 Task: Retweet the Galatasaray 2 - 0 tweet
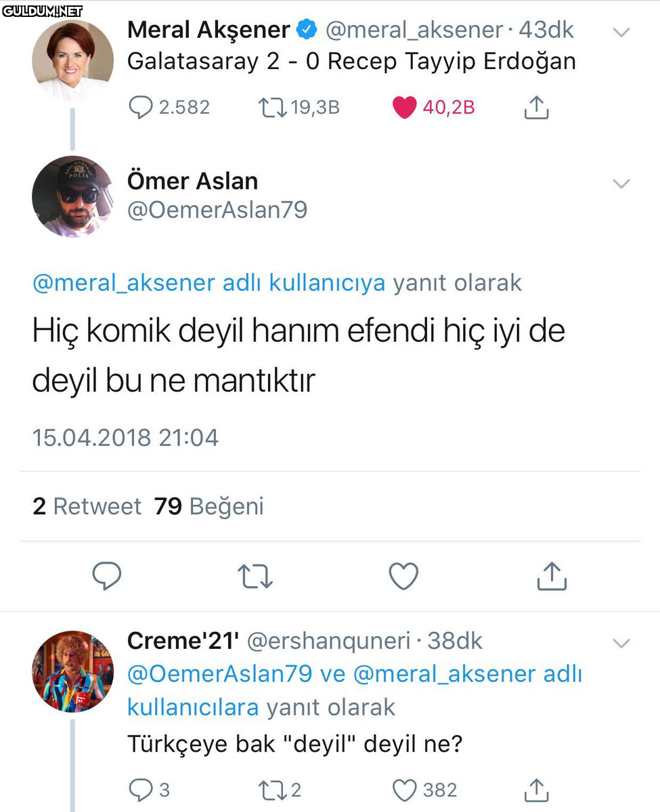click(271, 107)
